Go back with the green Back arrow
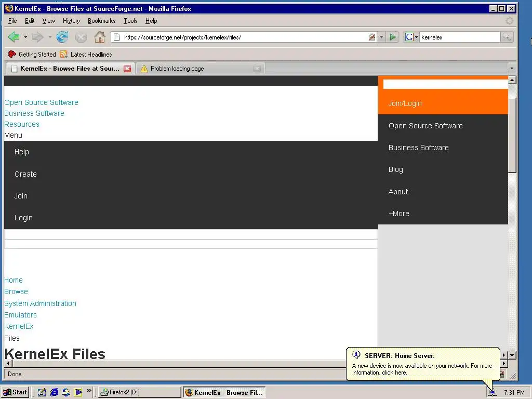532x399 pixels. tap(14, 37)
